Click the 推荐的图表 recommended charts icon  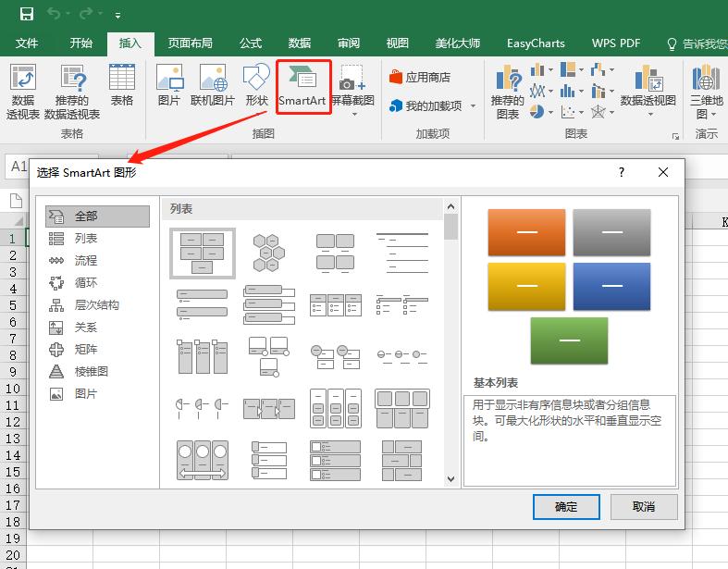pyautogui.click(x=507, y=93)
